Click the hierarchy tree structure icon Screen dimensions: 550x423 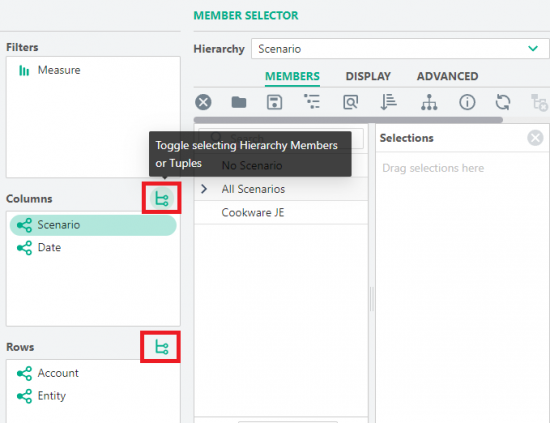(x=429, y=102)
